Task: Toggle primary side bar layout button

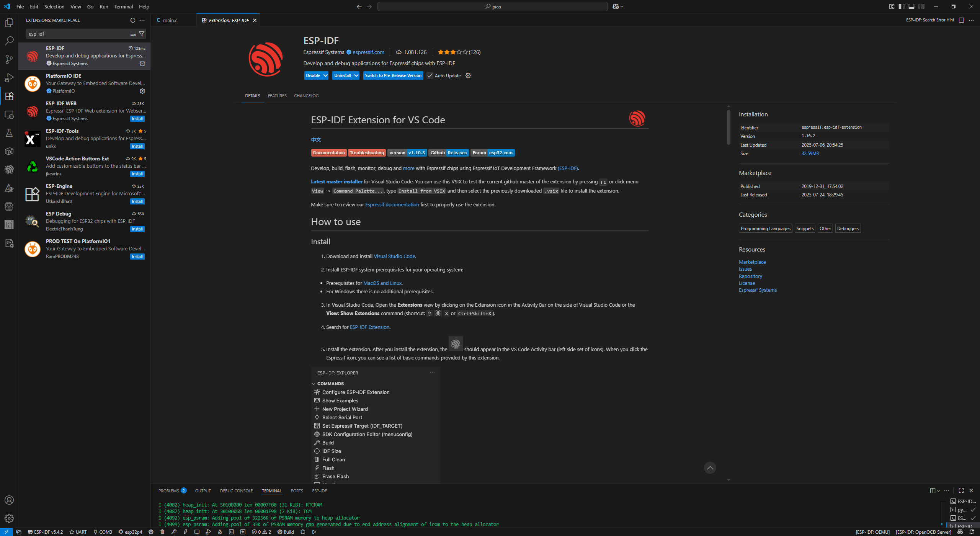Action: 902,7
